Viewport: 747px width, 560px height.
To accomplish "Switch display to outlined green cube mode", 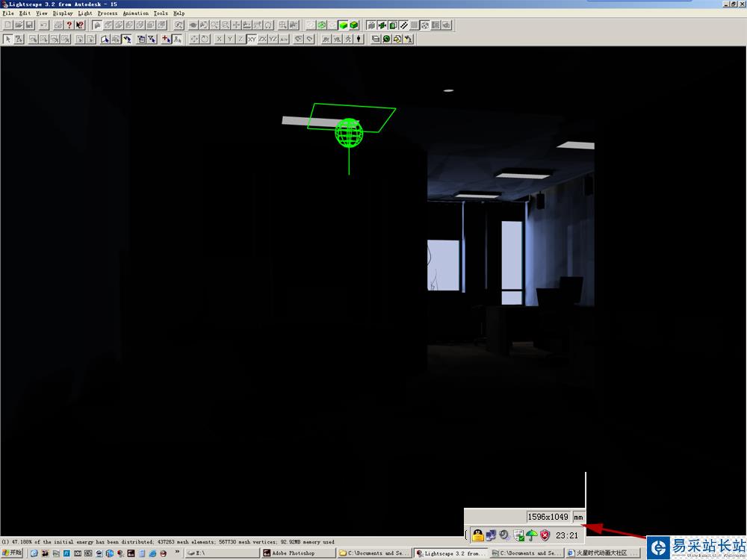I will [x=354, y=25].
